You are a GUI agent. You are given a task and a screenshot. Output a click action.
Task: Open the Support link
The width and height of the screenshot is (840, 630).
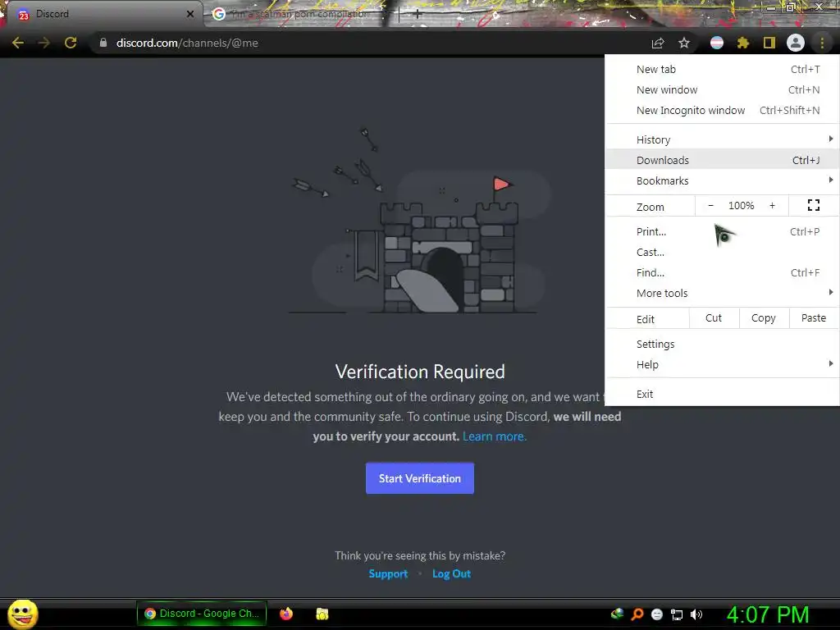[x=388, y=573]
